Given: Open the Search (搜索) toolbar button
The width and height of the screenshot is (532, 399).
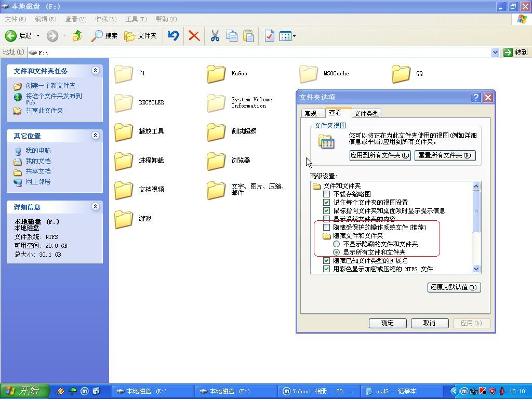Looking at the screenshot, I should [104, 36].
